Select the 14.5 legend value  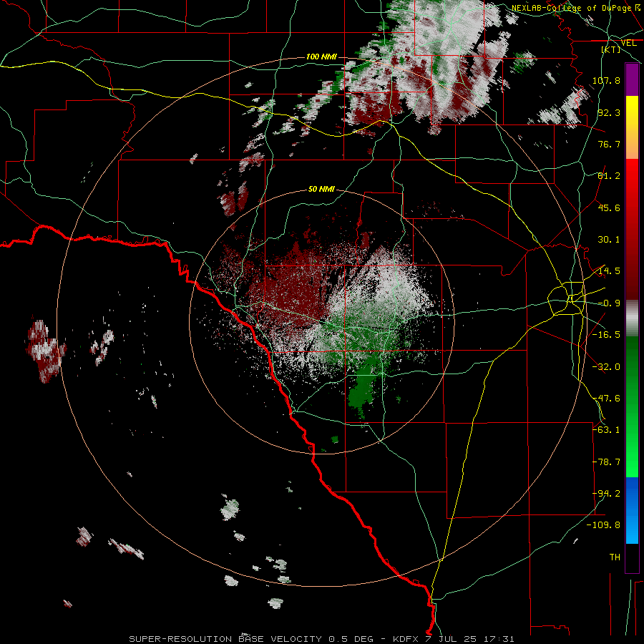[x=609, y=271]
